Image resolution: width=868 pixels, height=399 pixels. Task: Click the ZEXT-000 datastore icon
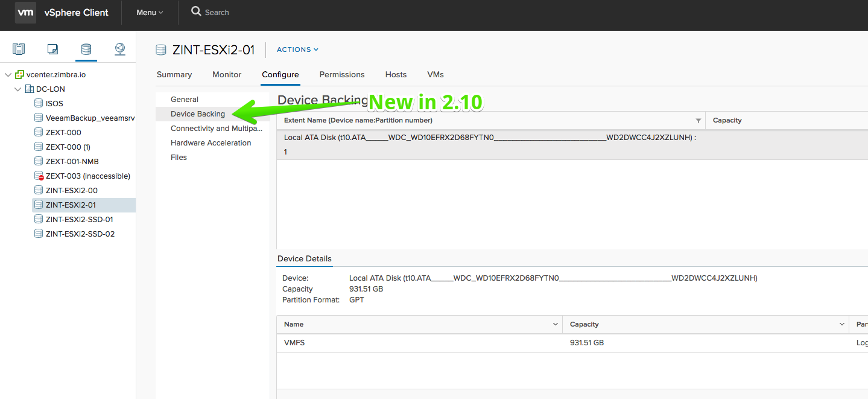point(39,132)
